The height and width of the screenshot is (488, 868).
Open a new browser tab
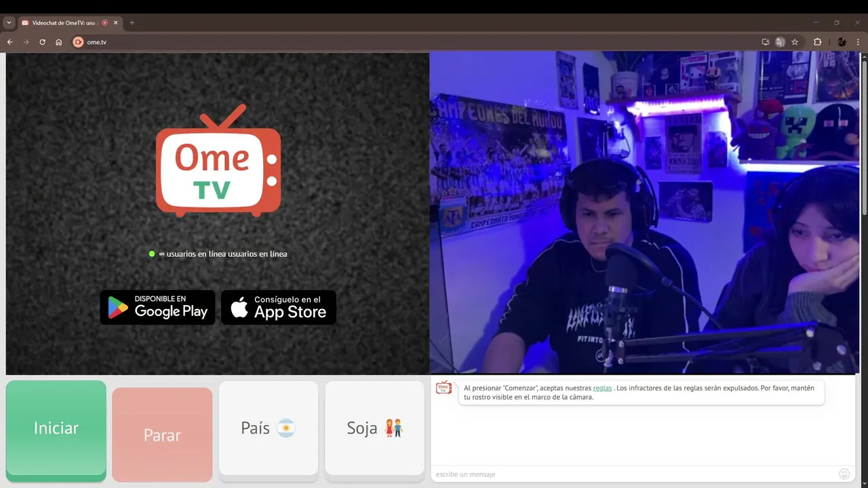132,22
